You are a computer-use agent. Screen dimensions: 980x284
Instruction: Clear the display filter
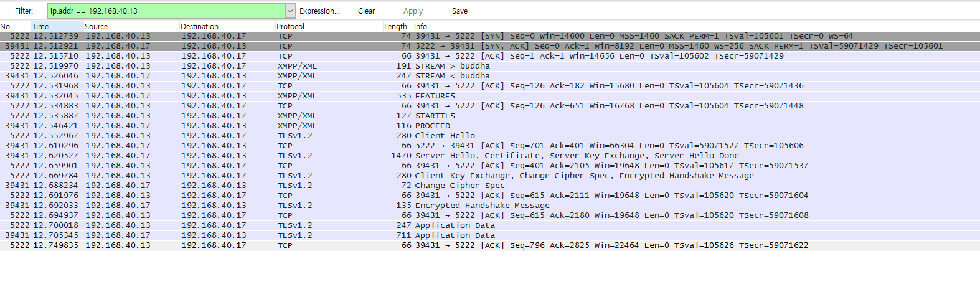(x=366, y=11)
